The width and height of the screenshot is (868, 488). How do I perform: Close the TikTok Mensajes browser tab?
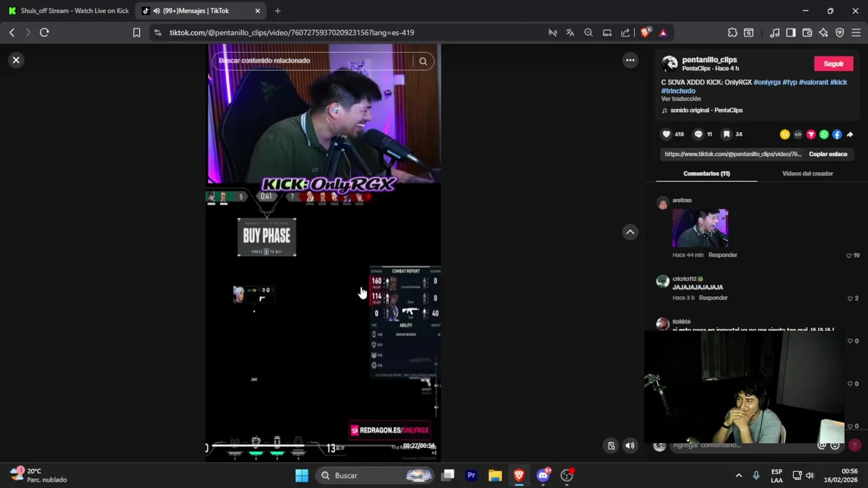pyautogui.click(x=257, y=11)
